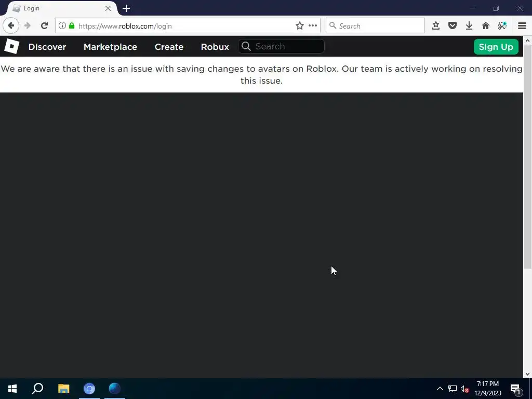
Task: Click the browser forward arrow
Action: coord(28,26)
